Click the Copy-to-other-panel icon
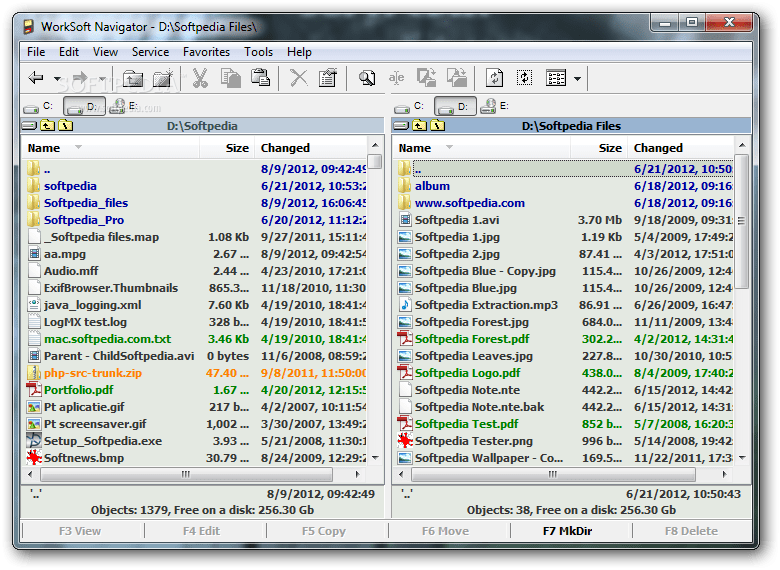 coord(426,78)
